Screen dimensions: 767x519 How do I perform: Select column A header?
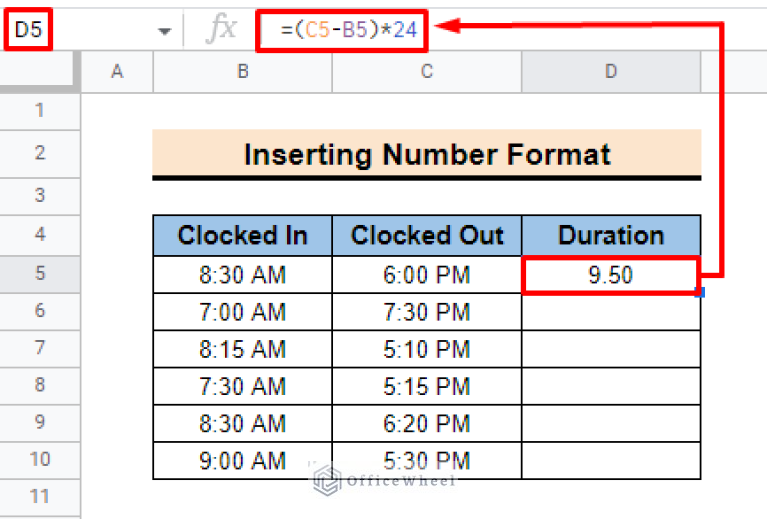[117, 72]
